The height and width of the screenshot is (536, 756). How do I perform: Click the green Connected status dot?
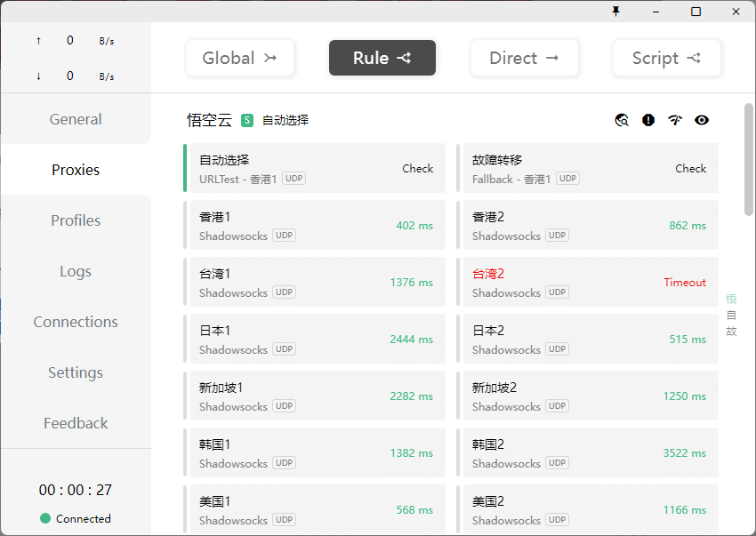click(45, 518)
